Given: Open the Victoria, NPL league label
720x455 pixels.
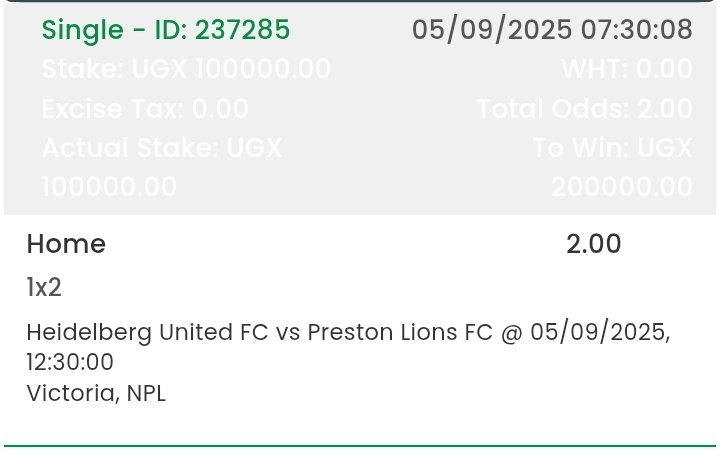Looking at the screenshot, I should [x=96, y=393].
